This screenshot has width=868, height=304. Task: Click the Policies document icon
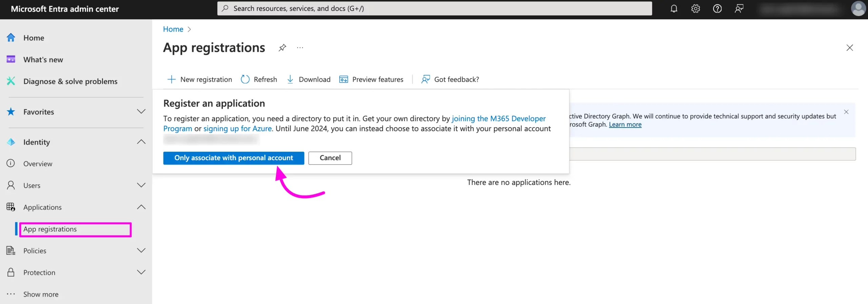(x=11, y=250)
